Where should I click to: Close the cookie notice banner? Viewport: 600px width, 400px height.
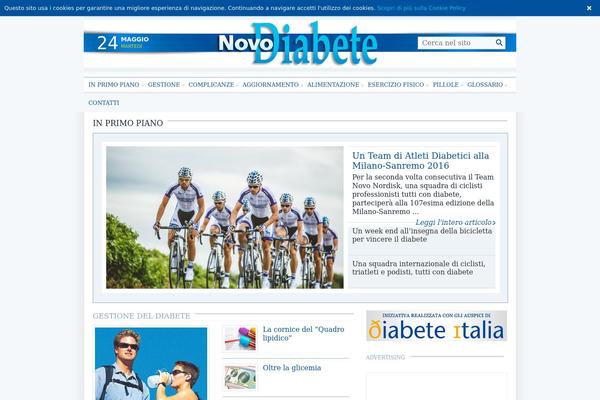(x=589, y=8)
